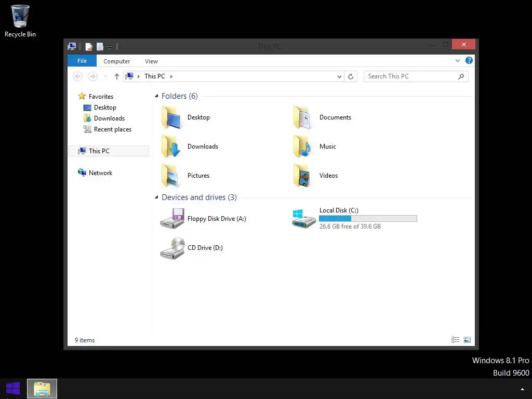
Task: Open the Help question mark icon
Action: point(469,60)
